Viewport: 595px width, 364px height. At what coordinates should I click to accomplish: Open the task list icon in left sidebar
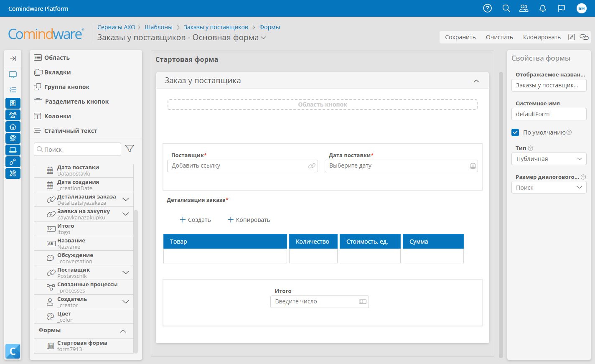tap(13, 90)
